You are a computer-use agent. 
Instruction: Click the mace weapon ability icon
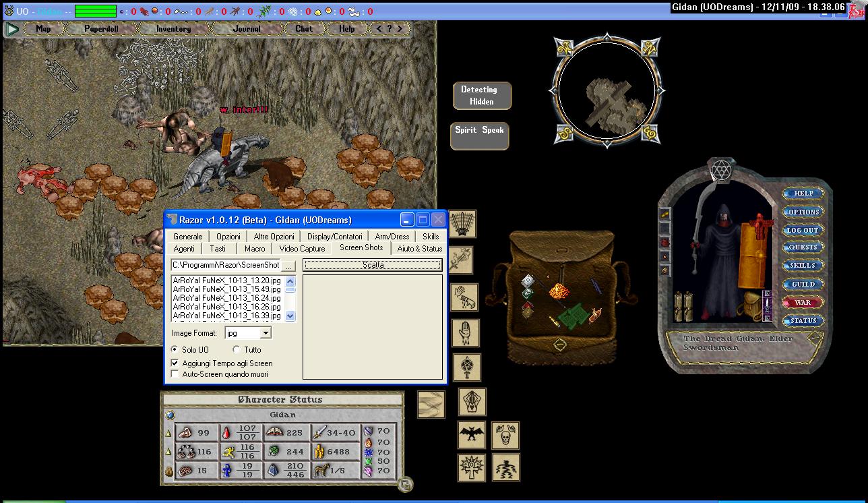(x=460, y=260)
